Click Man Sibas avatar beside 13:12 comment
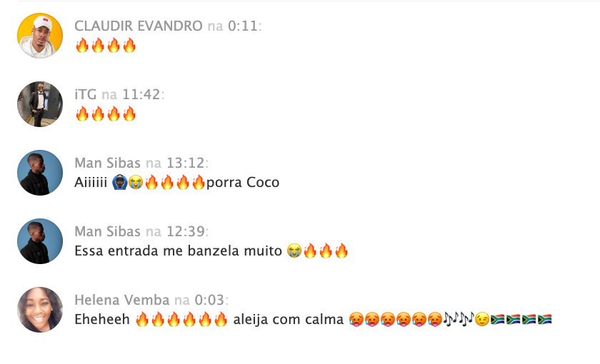Screen dimensions: 600x364 pos(40,173)
